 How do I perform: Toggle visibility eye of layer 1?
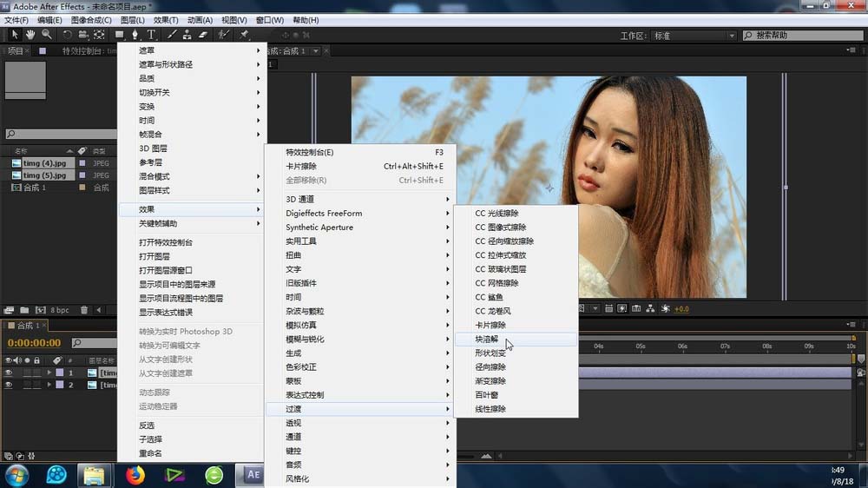[9, 373]
